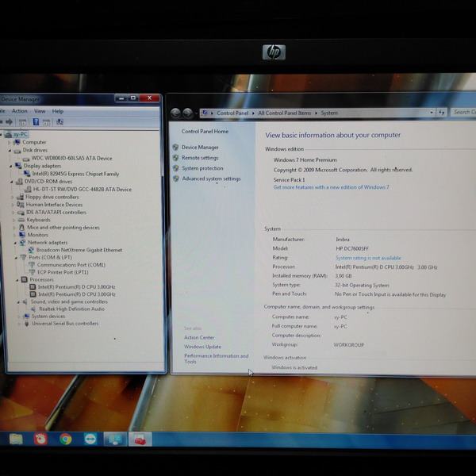Viewport: 476px width, 476px height.
Task: Click the Monitors category icon
Action: 22,235
